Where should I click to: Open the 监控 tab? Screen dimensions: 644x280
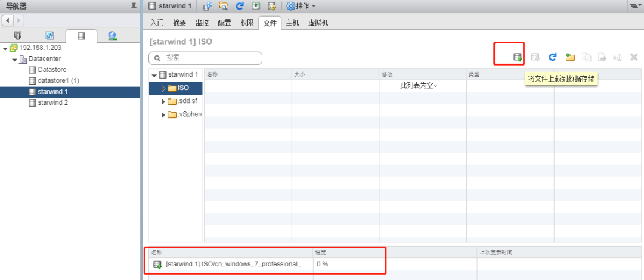tap(202, 23)
